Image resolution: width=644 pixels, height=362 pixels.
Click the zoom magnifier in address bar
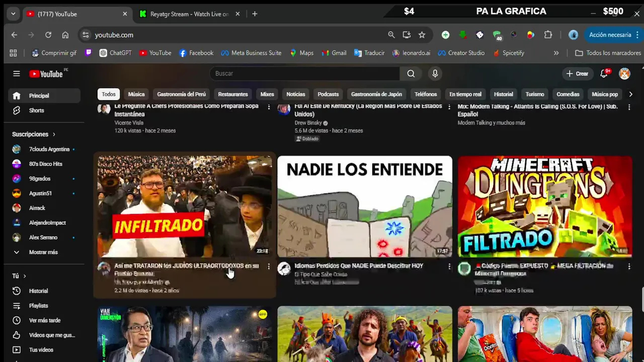391,35
